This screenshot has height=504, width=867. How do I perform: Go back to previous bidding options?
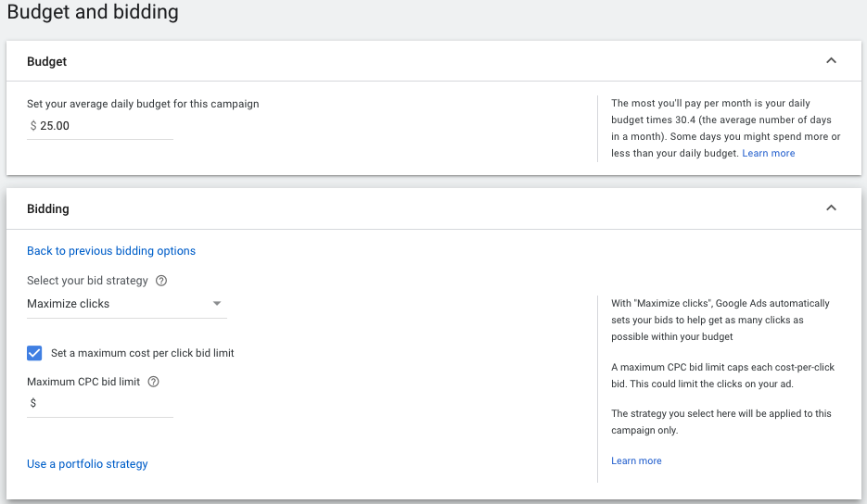(111, 251)
